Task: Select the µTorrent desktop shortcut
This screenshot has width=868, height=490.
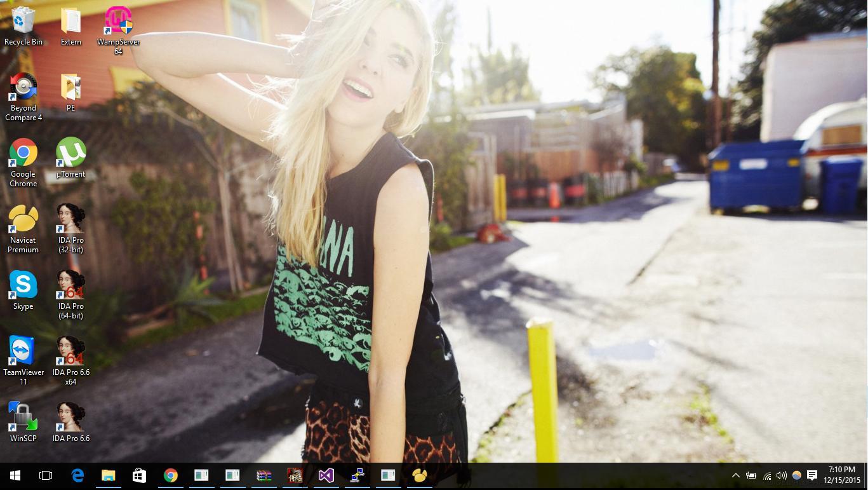Action: click(x=70, y=158)
